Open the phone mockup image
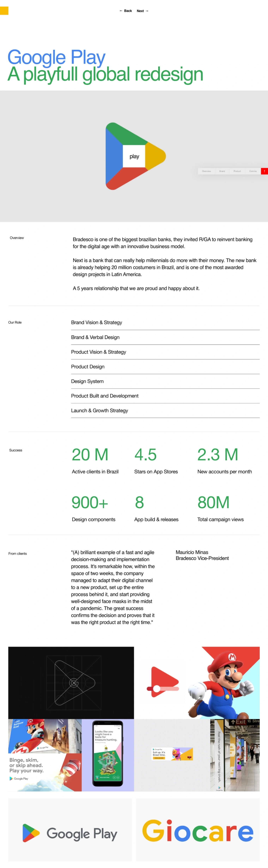The image size is (268, 868). (x=108, y=755)
